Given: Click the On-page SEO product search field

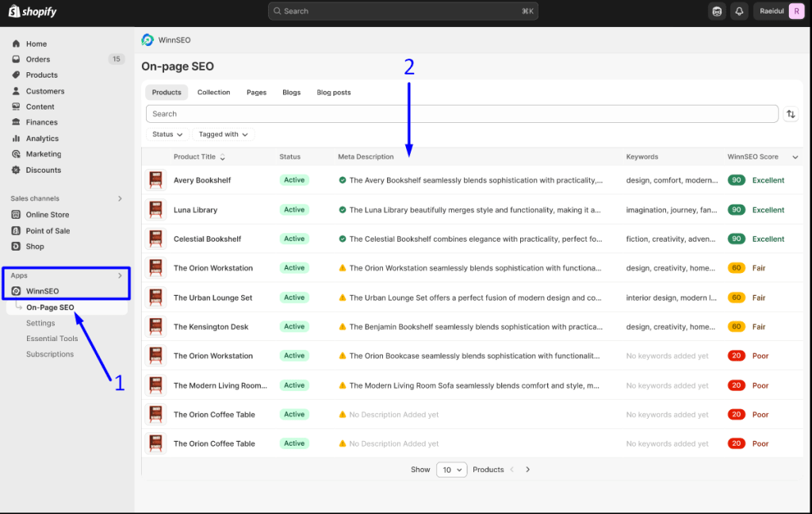Looking at the screenshot, I should point(462,114).
